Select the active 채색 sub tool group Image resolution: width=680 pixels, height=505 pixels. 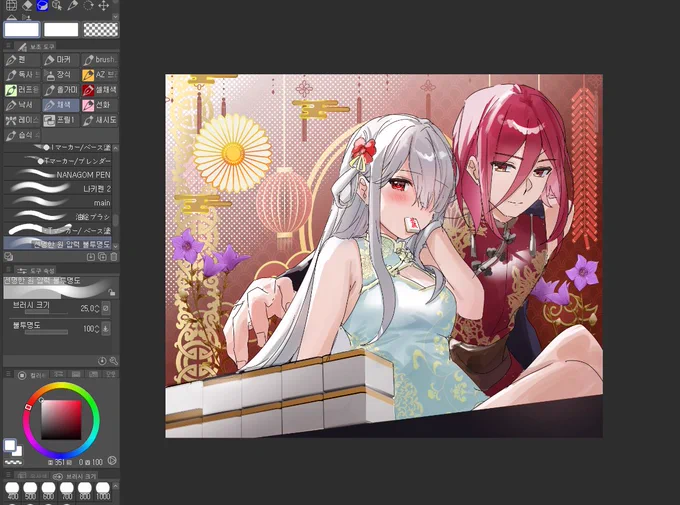[61, 105]
